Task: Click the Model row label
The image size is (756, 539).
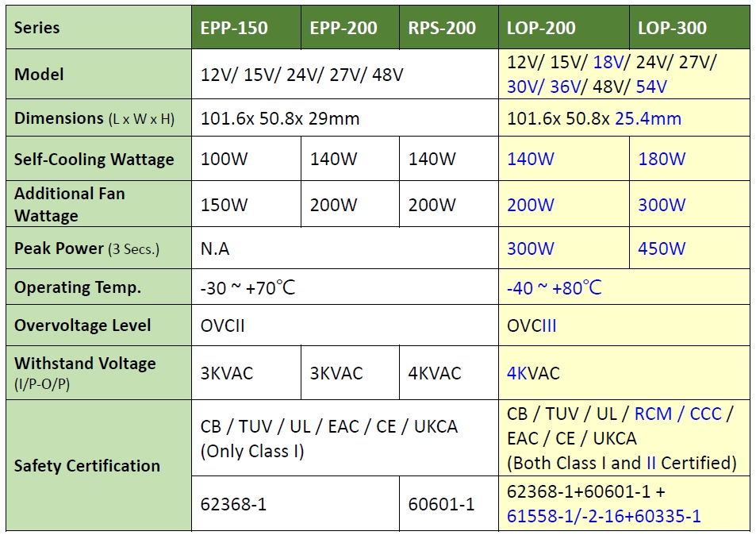Action: tap(40, 75)
